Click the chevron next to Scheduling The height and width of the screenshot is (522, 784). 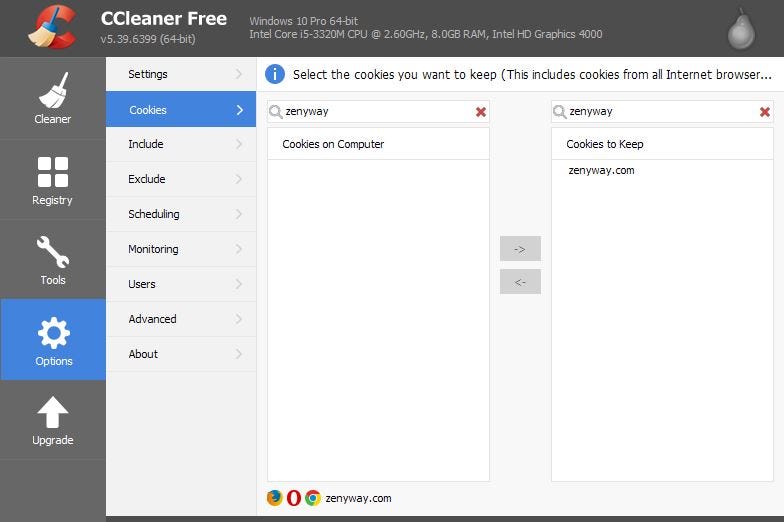pyautogui.click(x=239, y=214)
